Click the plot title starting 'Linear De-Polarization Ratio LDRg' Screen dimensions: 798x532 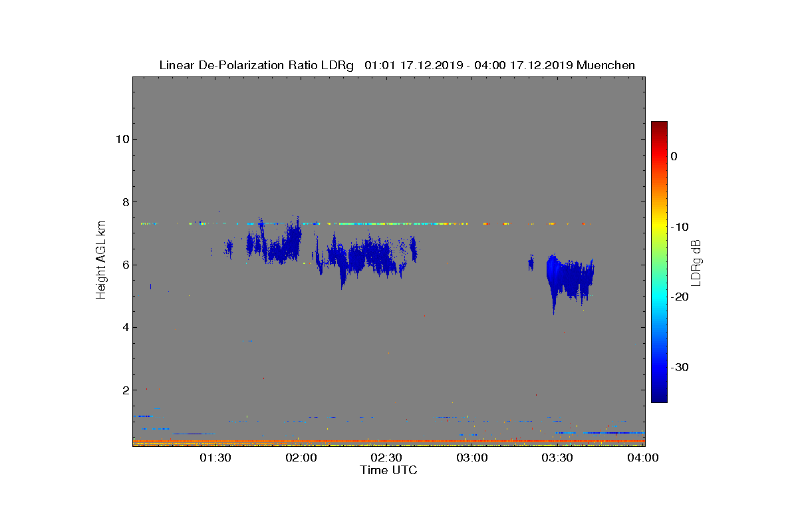tap(397, 65)
